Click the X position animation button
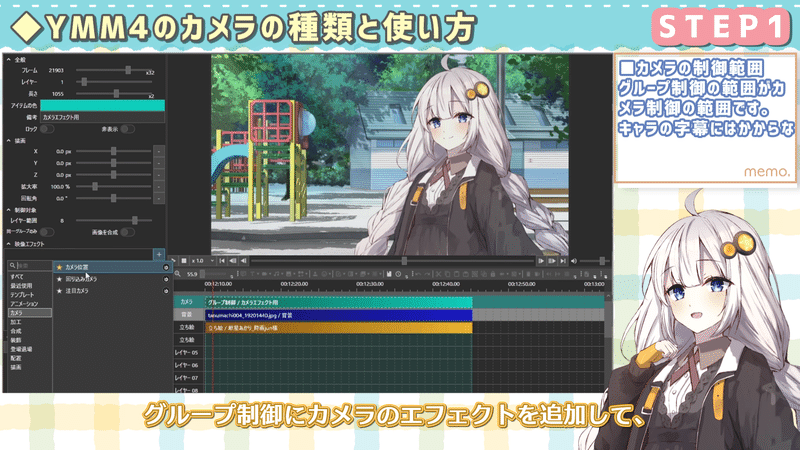 click(x=159, y=152)
